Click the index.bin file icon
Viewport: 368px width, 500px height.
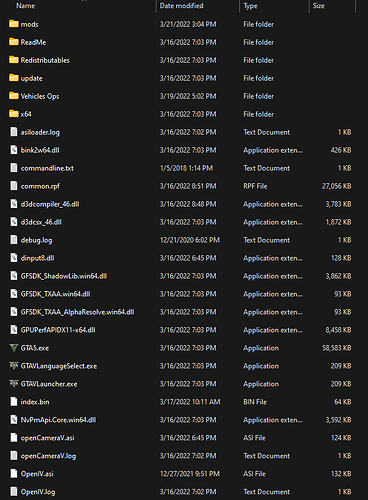[14, 402]
